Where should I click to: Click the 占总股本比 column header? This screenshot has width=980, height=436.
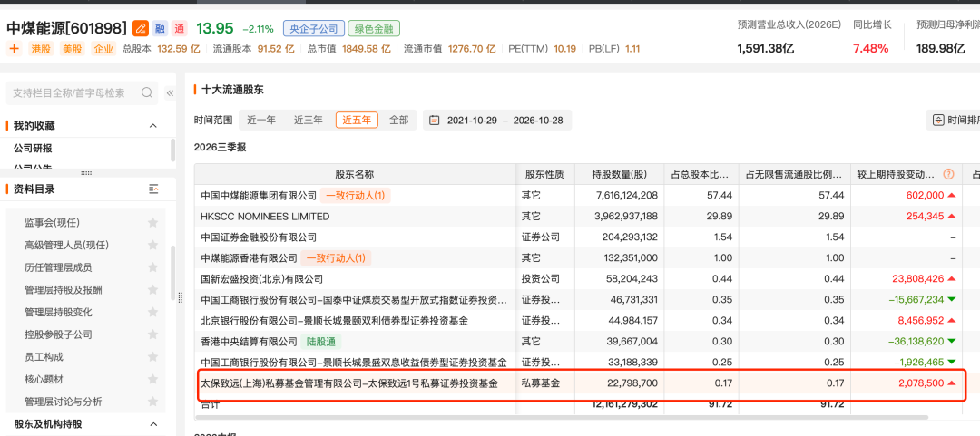[701, 174]
